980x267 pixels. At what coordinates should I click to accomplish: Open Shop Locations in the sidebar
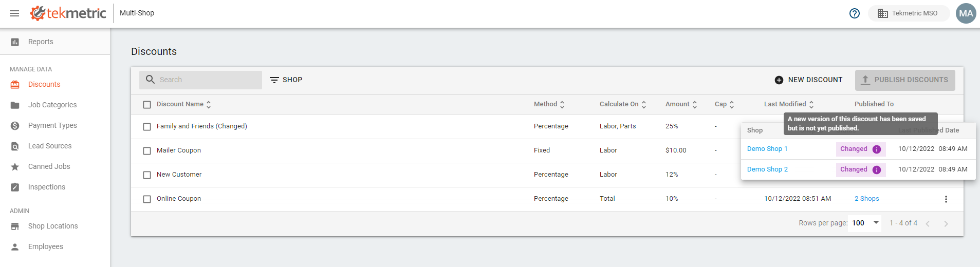coord(53,226)
